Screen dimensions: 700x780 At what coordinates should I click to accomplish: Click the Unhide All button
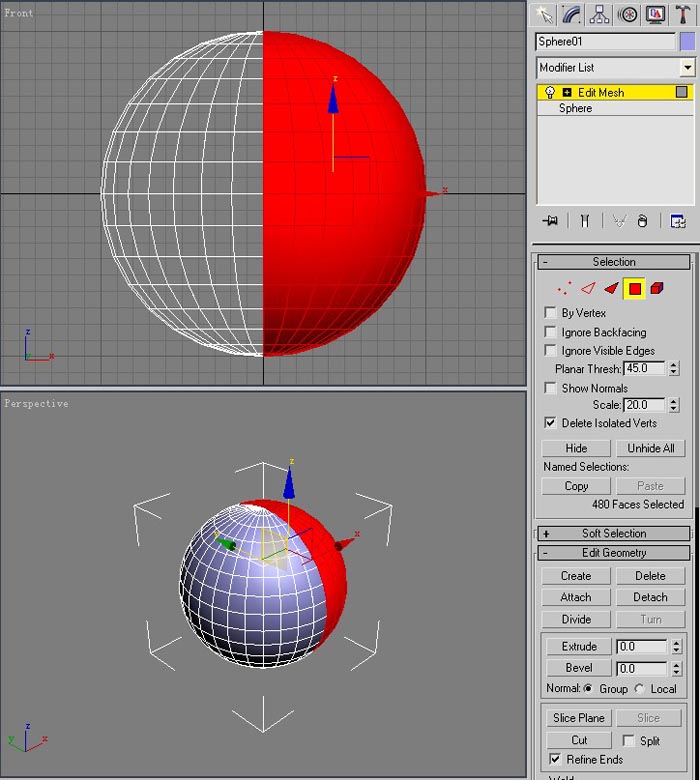coord(650,448)
